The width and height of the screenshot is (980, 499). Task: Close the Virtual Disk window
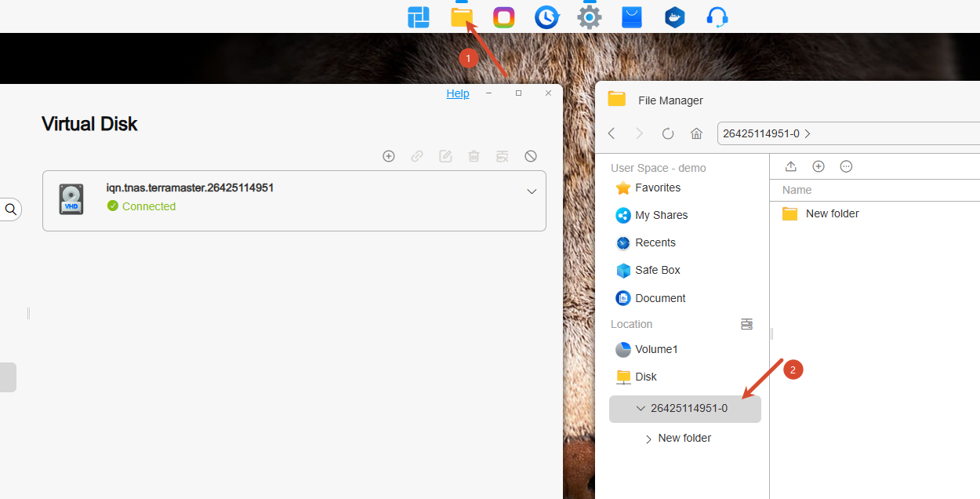pos(549,93)
